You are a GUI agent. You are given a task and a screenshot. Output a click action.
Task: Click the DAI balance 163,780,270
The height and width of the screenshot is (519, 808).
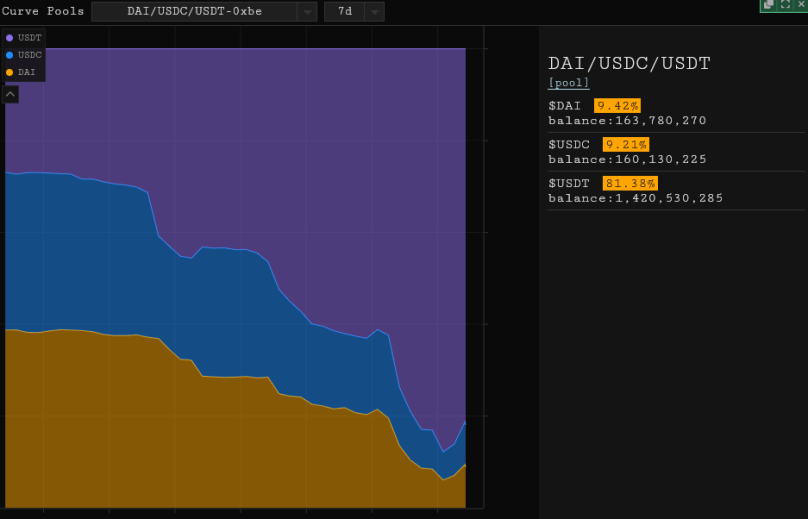click(661, 121)
